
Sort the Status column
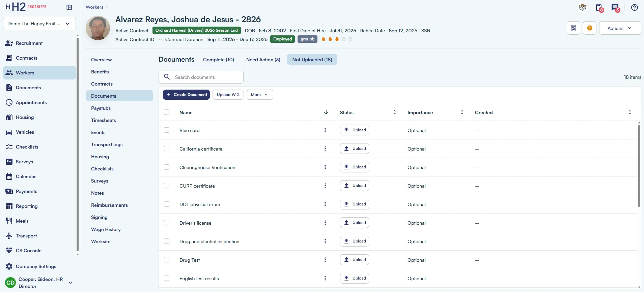click(395, 112)
